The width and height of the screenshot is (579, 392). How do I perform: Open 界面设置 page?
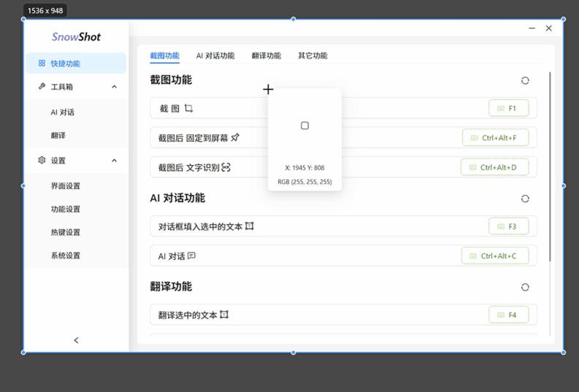[x=66, y=186]
